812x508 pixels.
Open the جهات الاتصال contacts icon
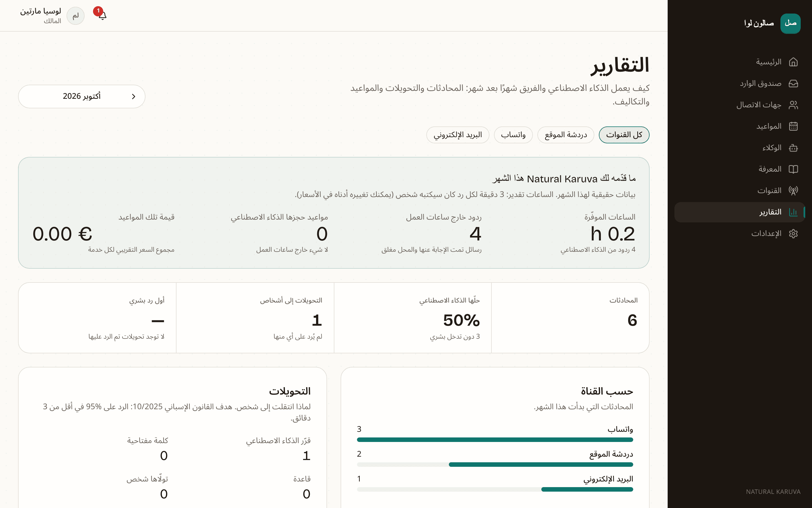(x=793, y=105)
